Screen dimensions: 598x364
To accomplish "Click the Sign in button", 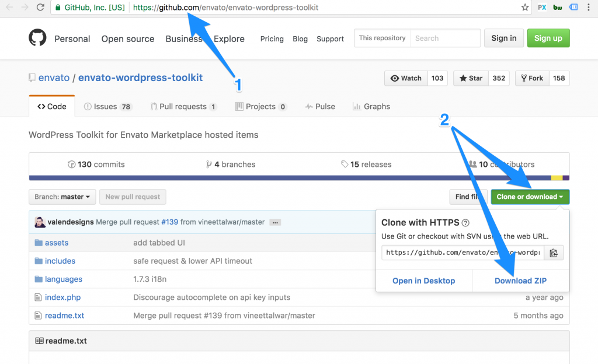I will (x=504, y=38).
